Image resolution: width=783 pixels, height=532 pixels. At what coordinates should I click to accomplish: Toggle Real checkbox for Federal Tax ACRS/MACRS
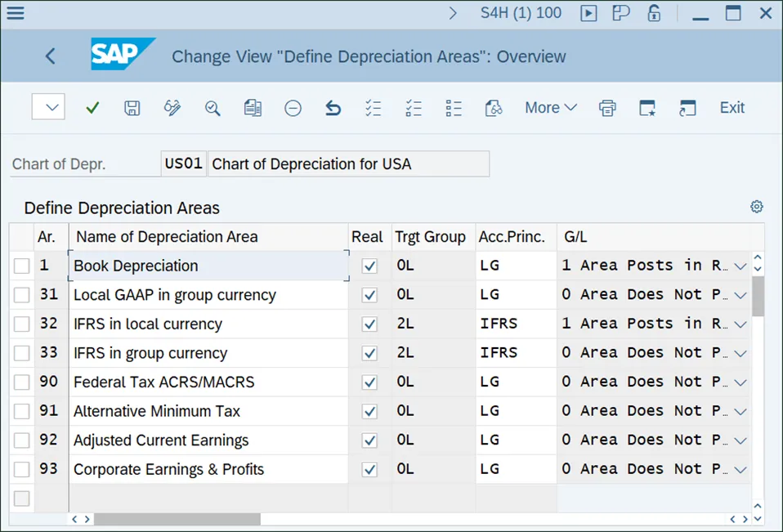pyautogui.click(x=369, y=382)
